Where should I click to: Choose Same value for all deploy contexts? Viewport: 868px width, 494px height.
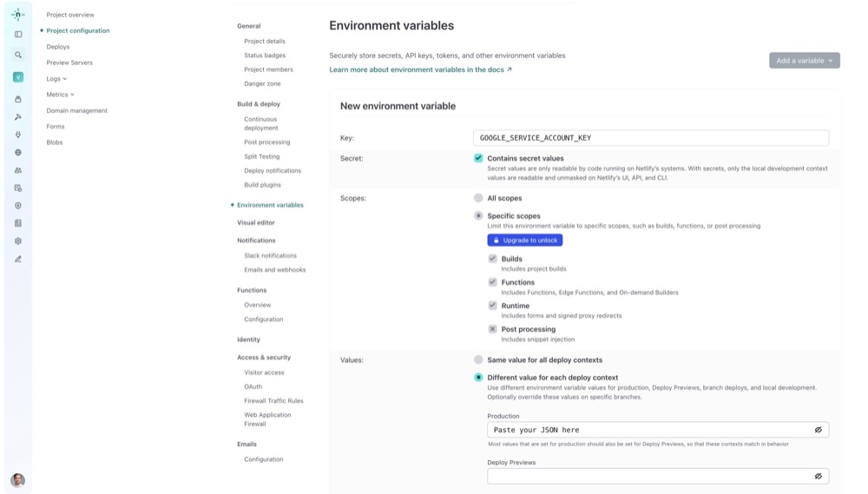pos(478,359)
